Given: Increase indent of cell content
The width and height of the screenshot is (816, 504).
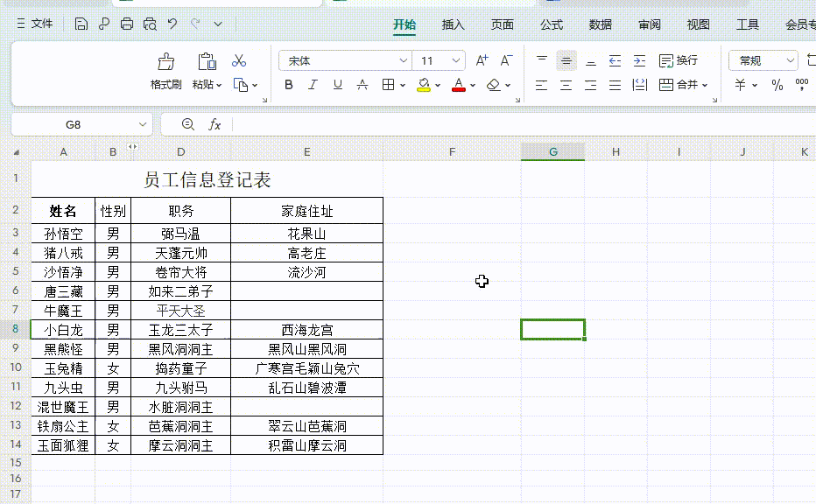Looking at the screenshot, I should pos(639,61).
